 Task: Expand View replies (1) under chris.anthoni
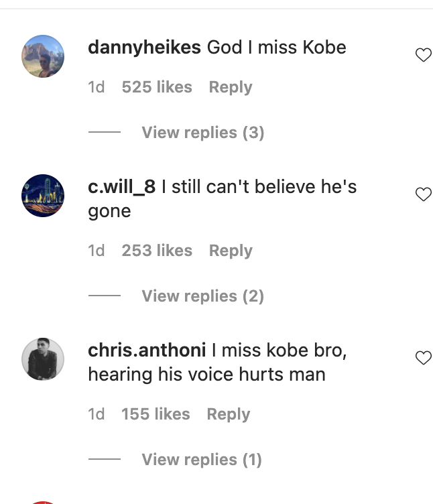tap(202, 459)
